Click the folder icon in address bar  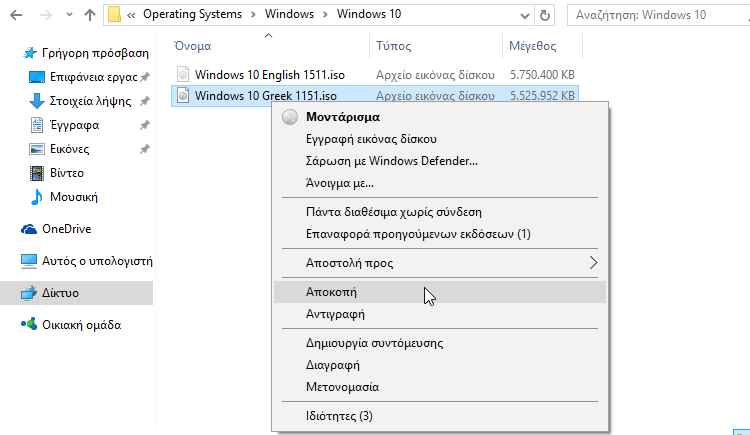coord(114,15)
